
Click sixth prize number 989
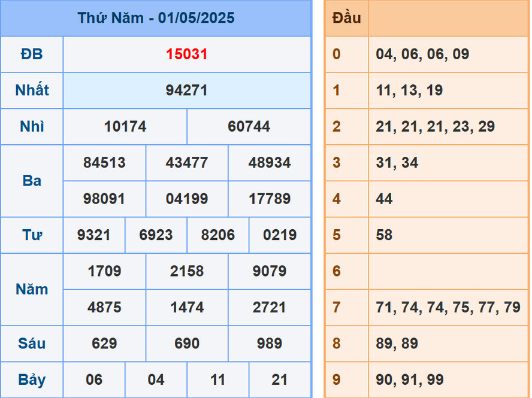point(270,344)
